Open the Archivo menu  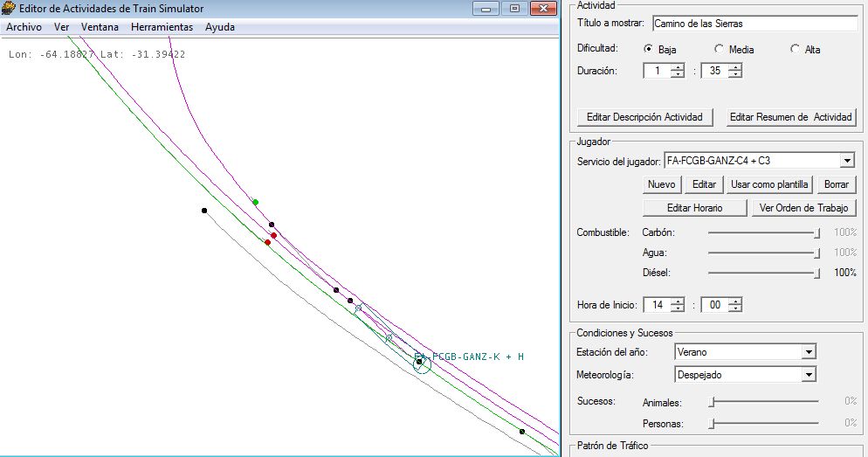tap(24, 27)
